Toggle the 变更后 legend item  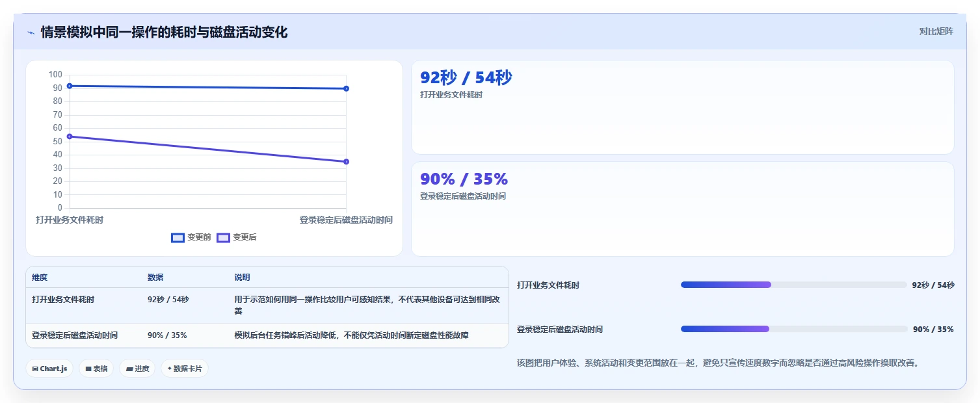point(237,238)
